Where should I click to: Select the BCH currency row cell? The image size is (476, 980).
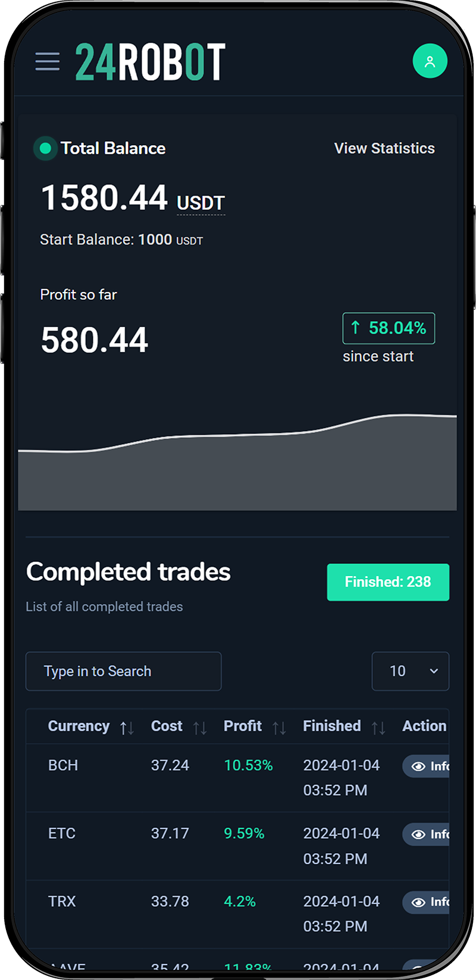tap(63, 765)
